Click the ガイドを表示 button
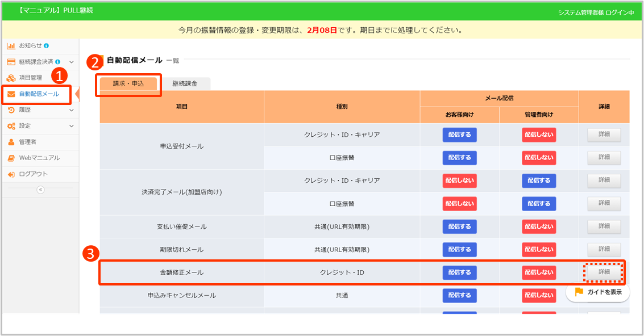644x336 pixels. point(598,292)
